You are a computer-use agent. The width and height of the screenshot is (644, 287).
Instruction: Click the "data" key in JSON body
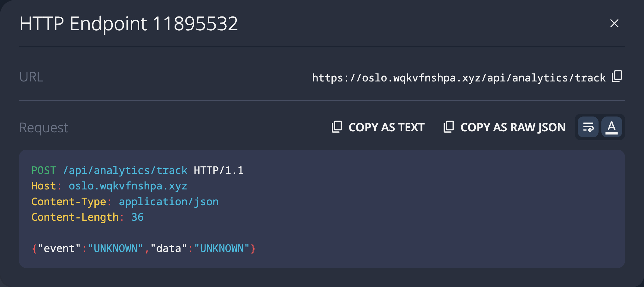click(169, 248)
